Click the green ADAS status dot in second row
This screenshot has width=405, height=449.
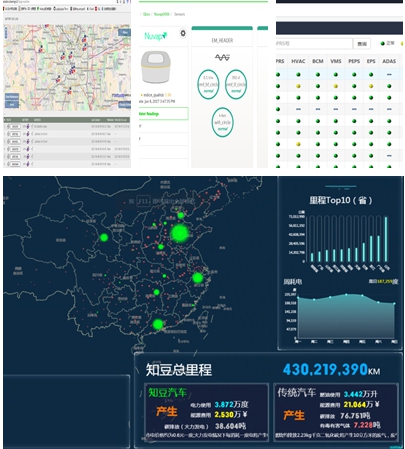click(x=389, y=86)
